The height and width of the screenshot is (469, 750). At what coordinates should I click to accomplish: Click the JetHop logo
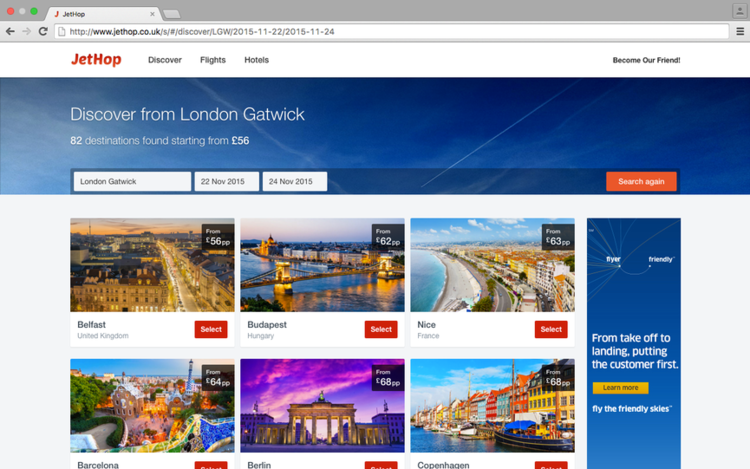point(96,60)
